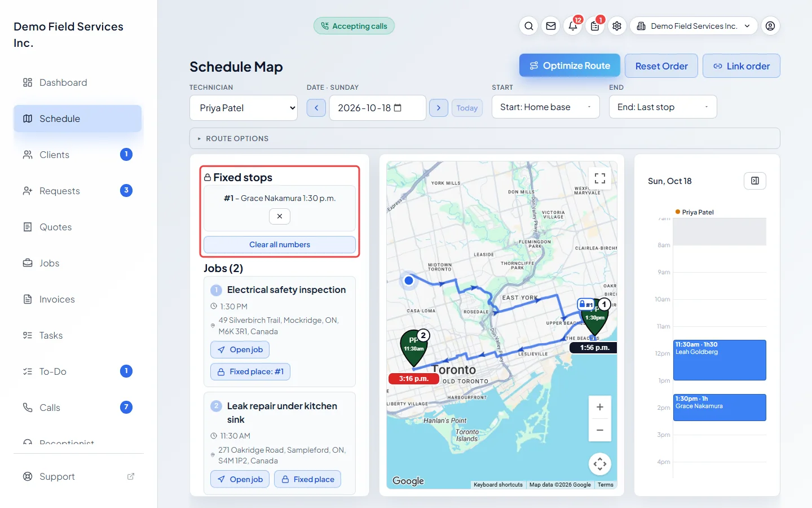Open the mail inbox icon
812x508 pixels.
[x=551, y=26]
